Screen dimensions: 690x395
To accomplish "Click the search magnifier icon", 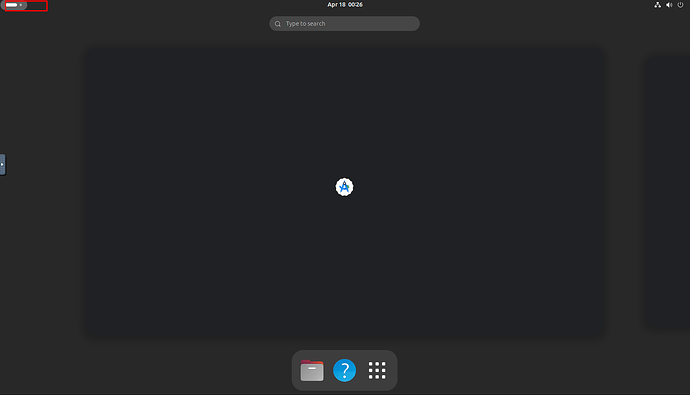I will (x=278, y=24).
